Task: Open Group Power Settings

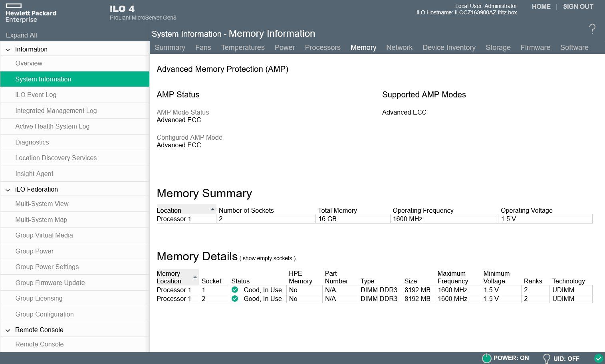Action: pyautogui.click(x=75, y=267)
